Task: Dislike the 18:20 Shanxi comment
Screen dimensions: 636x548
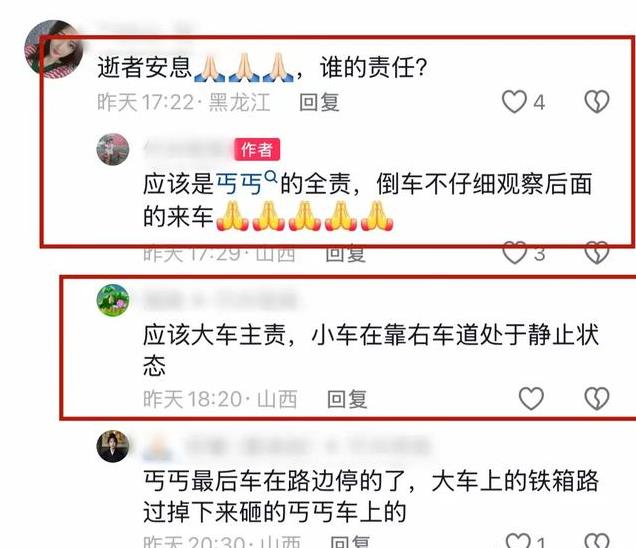Action: click(597, 398)
